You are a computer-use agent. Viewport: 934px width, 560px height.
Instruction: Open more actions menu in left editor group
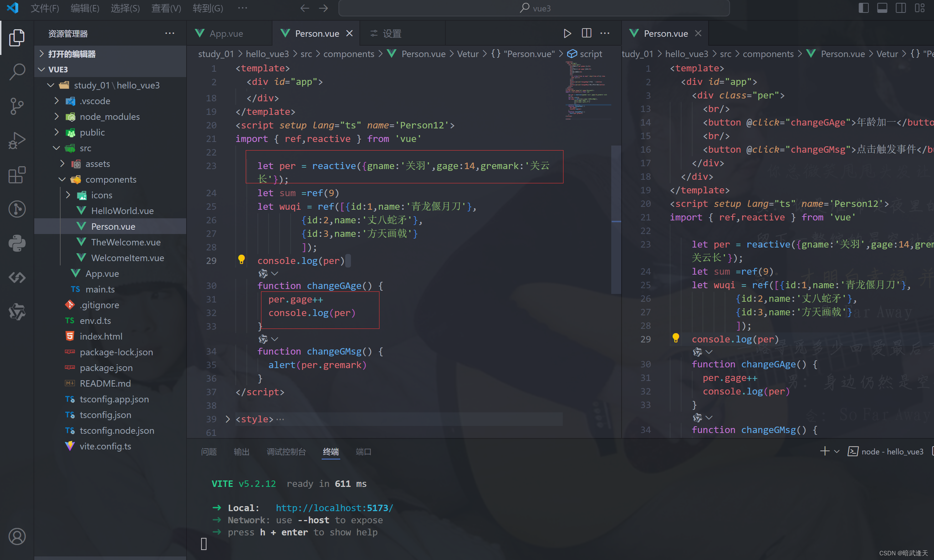pyautogui.click(x=605, y=33)
